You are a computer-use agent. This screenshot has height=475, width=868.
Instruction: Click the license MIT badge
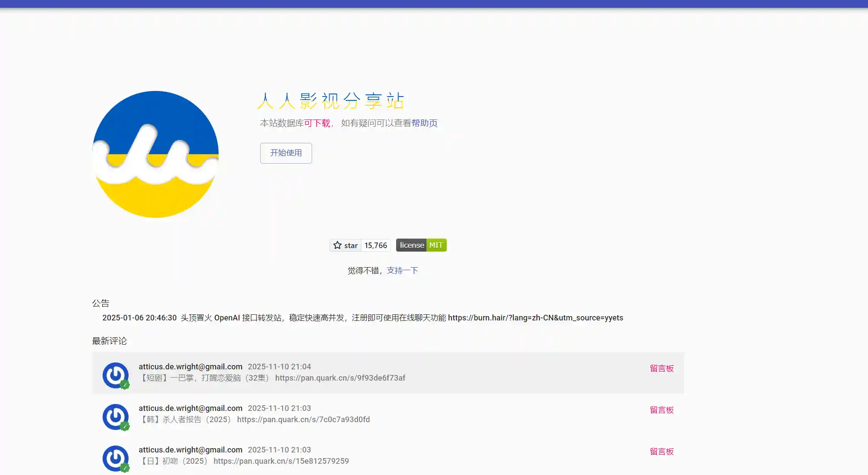tap(421, 245)
